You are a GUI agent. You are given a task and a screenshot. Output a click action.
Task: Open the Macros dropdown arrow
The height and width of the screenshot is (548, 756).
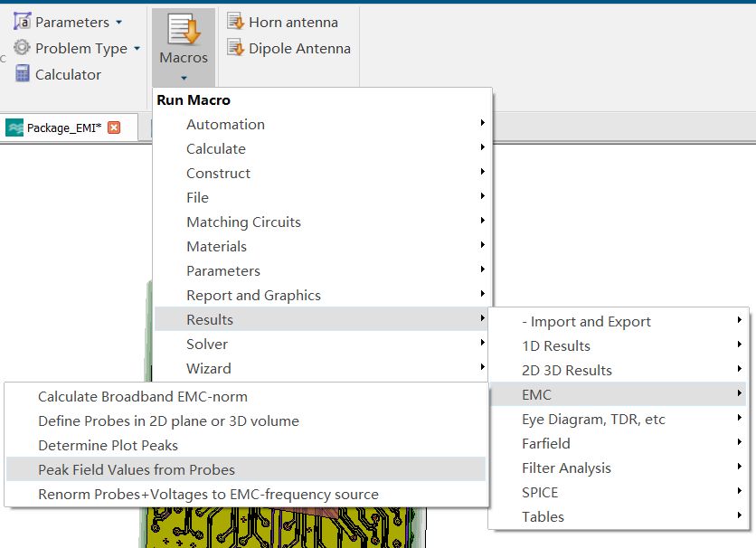[184, 78]
